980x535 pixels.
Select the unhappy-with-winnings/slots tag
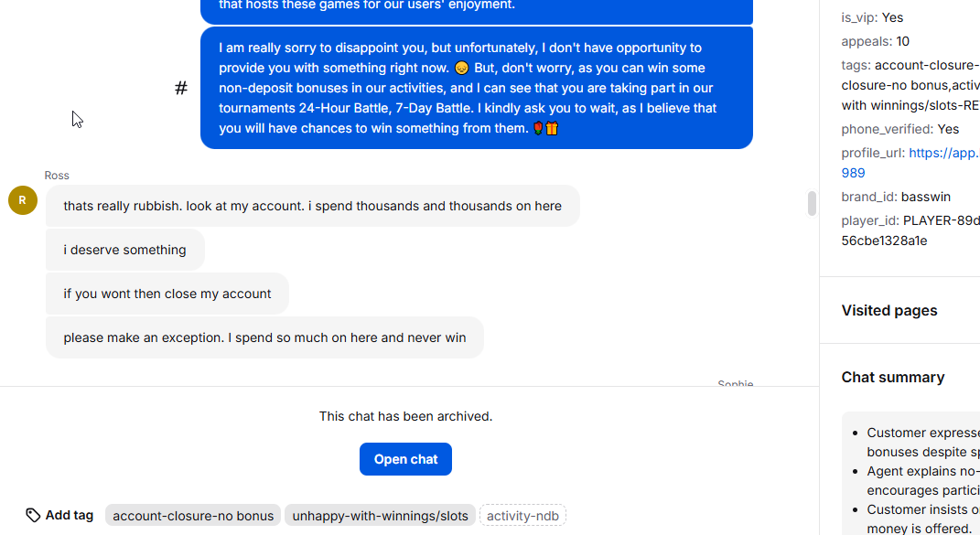pyautogui.click(x=380, y=516)
